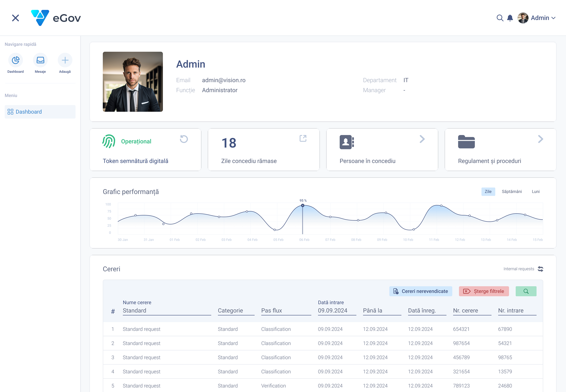Expand Persoane în concediu chevron
The height and width of the screenshot is (392, 566).
(x=422, y=139)
